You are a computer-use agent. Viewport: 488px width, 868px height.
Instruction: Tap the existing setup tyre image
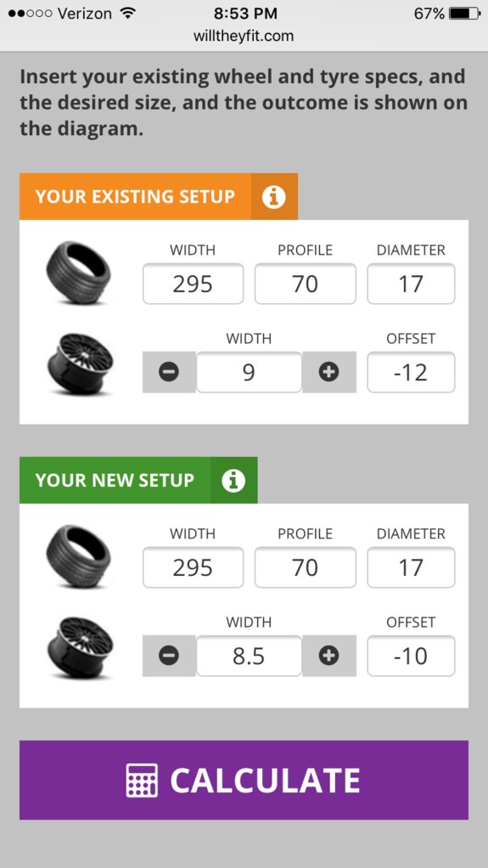pyautogui.click(x=78, y=273)
